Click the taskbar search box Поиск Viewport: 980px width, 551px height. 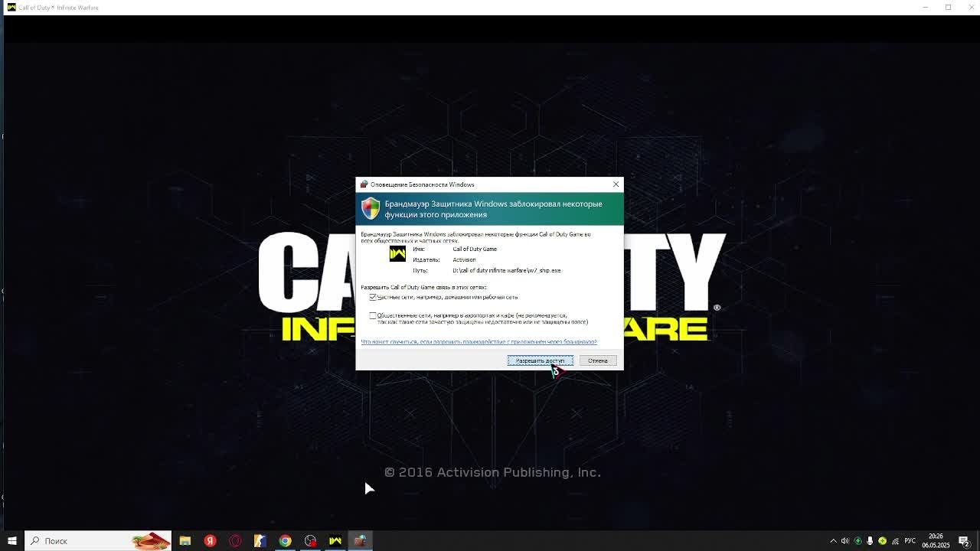98,541
